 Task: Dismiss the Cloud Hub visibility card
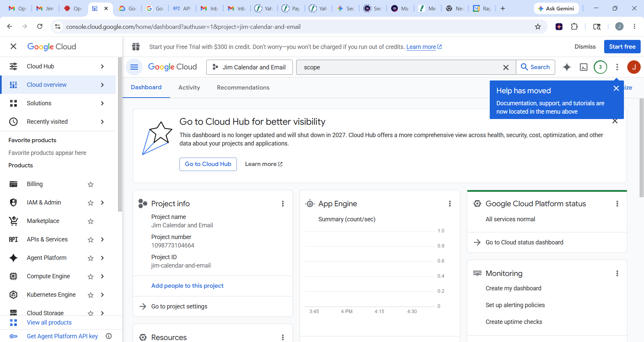[615, 121]
